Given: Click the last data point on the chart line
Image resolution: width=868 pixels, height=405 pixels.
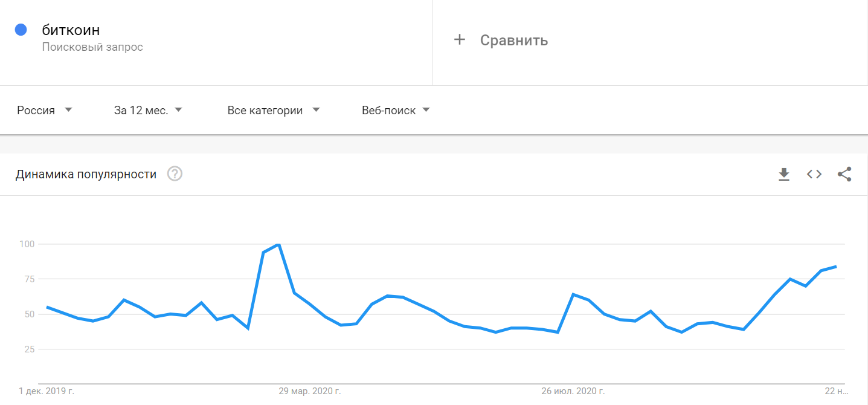Looking at the screenshot, I should 836,266.
